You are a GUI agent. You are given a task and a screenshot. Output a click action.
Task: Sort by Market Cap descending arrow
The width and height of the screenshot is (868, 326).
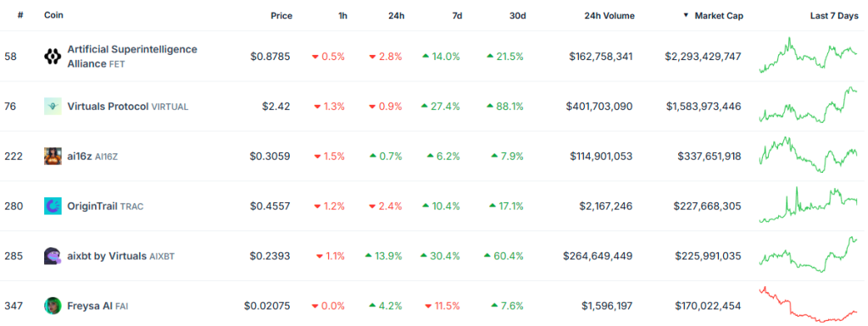click(x=687, y=16)
